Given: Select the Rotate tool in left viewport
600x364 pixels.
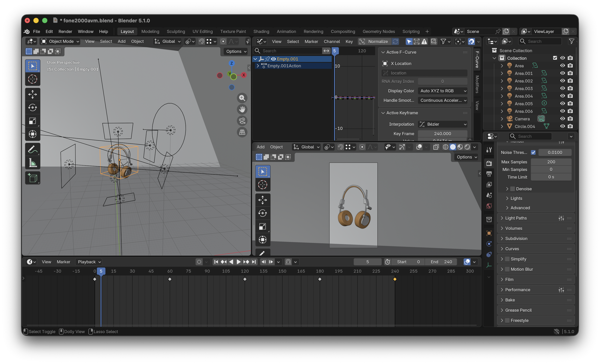Looking at the screenshot, I should pyautogui.click(x=33, y=108).
